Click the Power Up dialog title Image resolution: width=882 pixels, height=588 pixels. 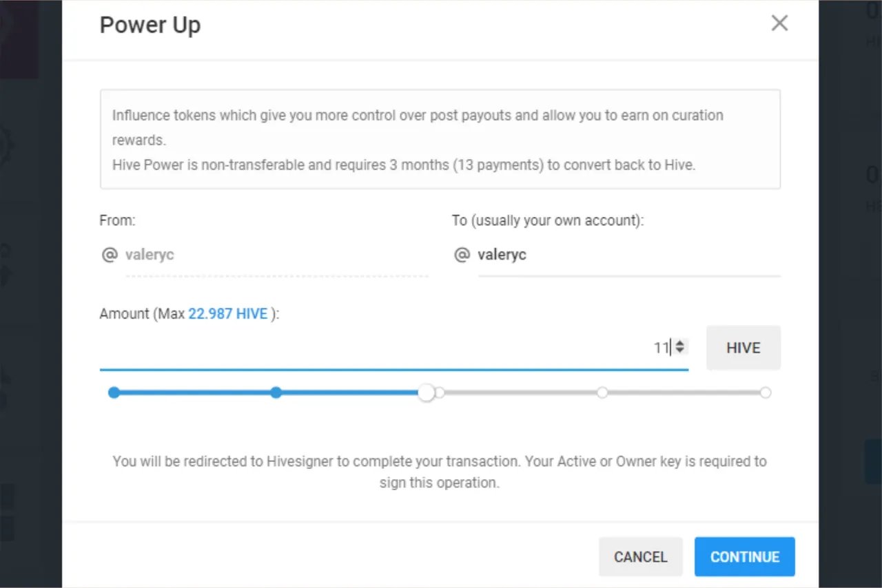[x=150, y=25]
